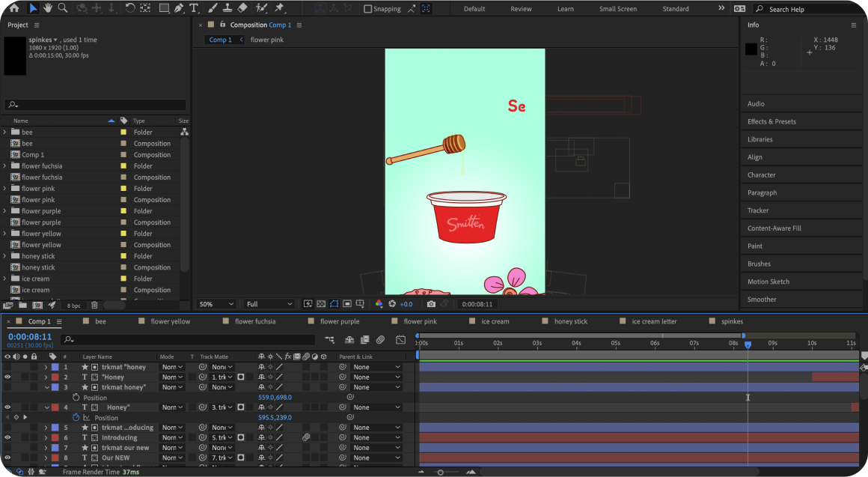
Task: Create a new folder in Project panel
Action: click(22, 306)
